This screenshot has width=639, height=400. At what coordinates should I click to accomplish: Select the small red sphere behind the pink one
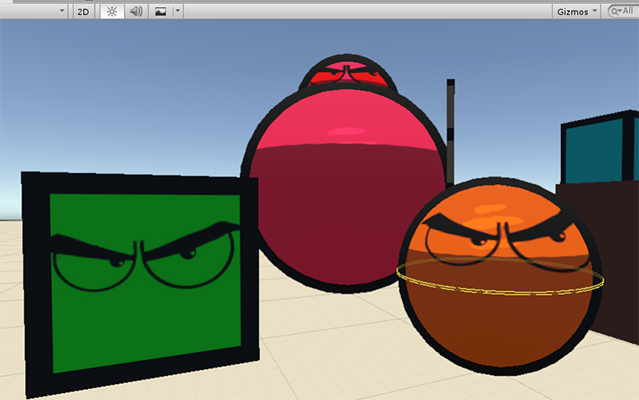click(x=347, y=71)
